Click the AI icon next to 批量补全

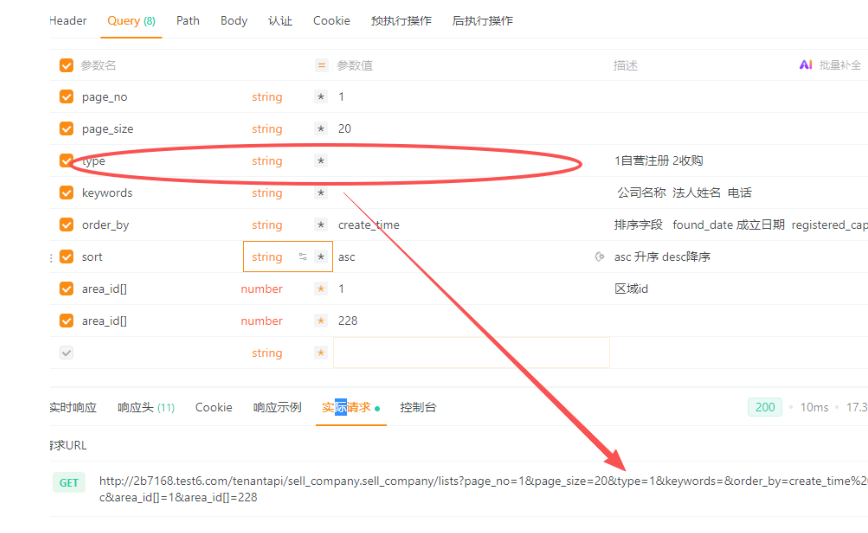(x=806, y=65)
